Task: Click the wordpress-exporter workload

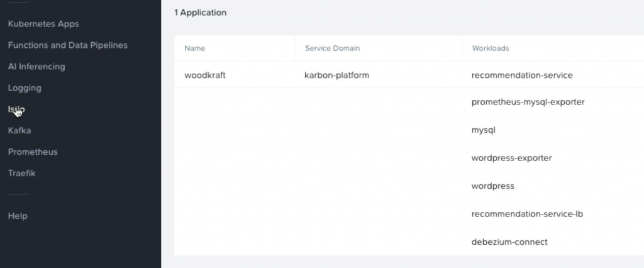Action: [511, 158]
